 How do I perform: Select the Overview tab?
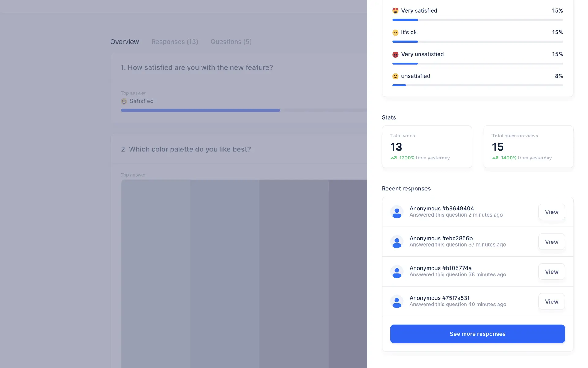[125, 42]
